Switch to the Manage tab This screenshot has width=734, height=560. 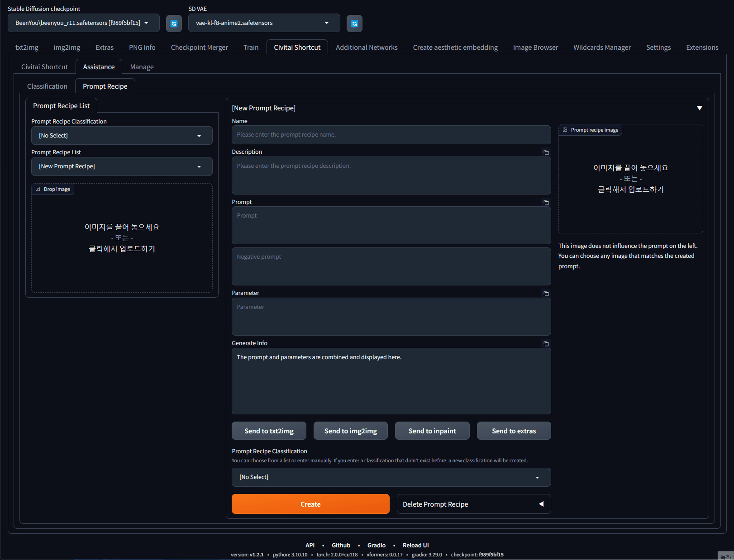(142, 66)
